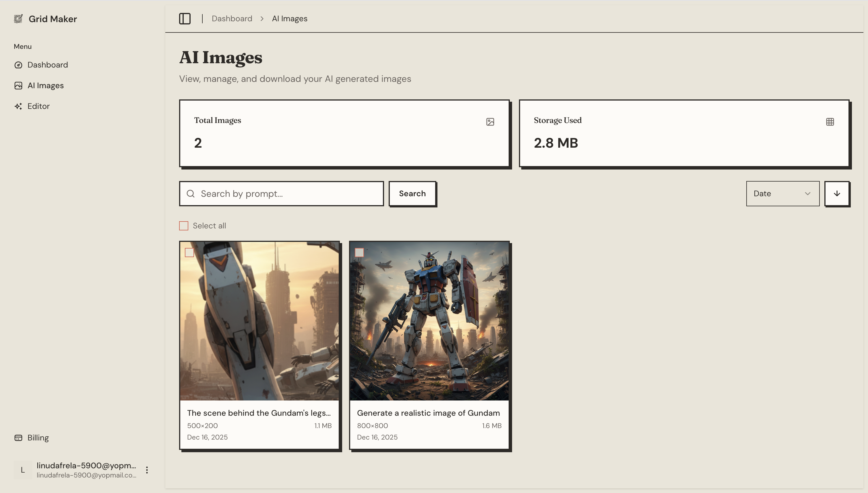Navigate to Dashboard via breadcrumb
Image resolution: width=868 pixels, height=493 pixels.
tap(232, 18)
